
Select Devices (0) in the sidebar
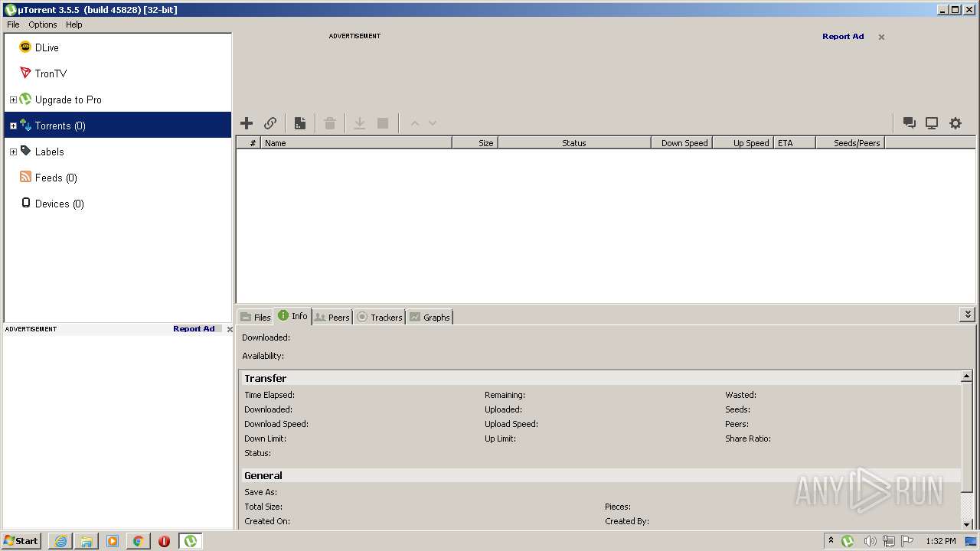click(x=118, y=204)
